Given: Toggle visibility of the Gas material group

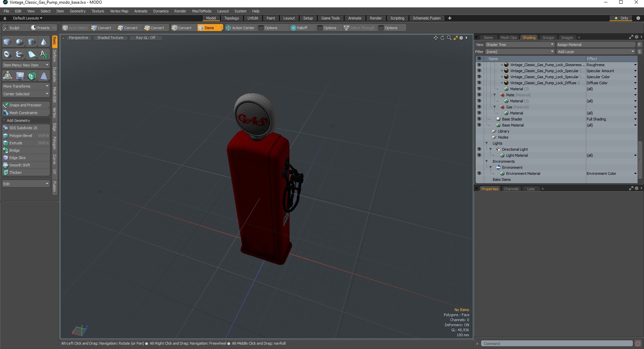Looking at the screenshot, I should [479, 107].
